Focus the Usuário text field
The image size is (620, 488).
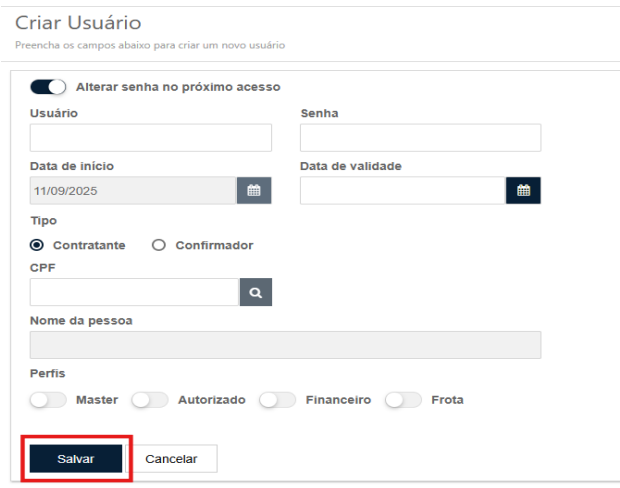point(151,138)
